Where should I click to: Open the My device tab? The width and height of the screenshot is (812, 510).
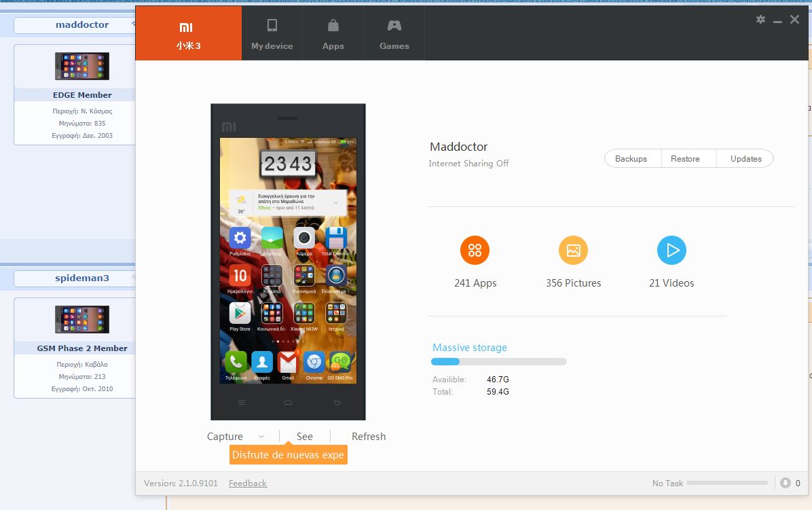tap(272, 34)
